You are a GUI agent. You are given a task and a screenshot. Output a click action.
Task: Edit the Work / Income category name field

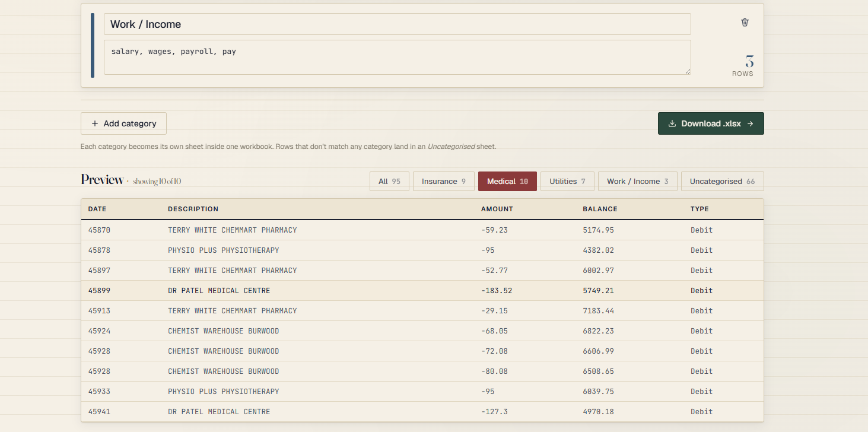pos(398,24)
